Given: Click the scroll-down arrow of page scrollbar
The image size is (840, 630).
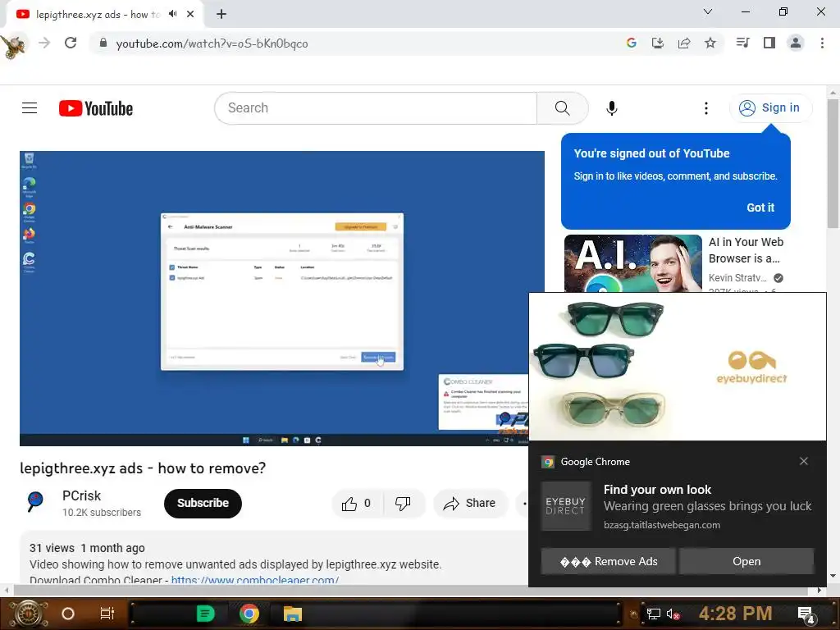Looking at the screenshot, I should tap(833, 576).
